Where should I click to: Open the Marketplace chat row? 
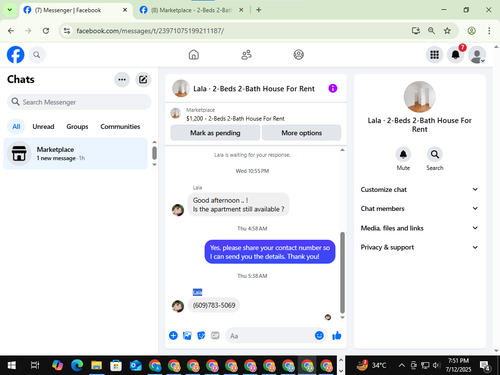pyautogui.click(x=76, y=154)
